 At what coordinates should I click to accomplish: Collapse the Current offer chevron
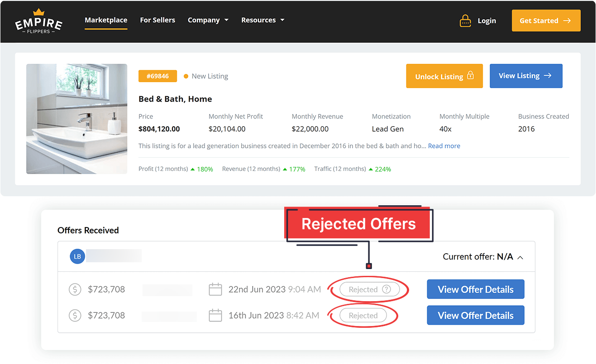520,257
